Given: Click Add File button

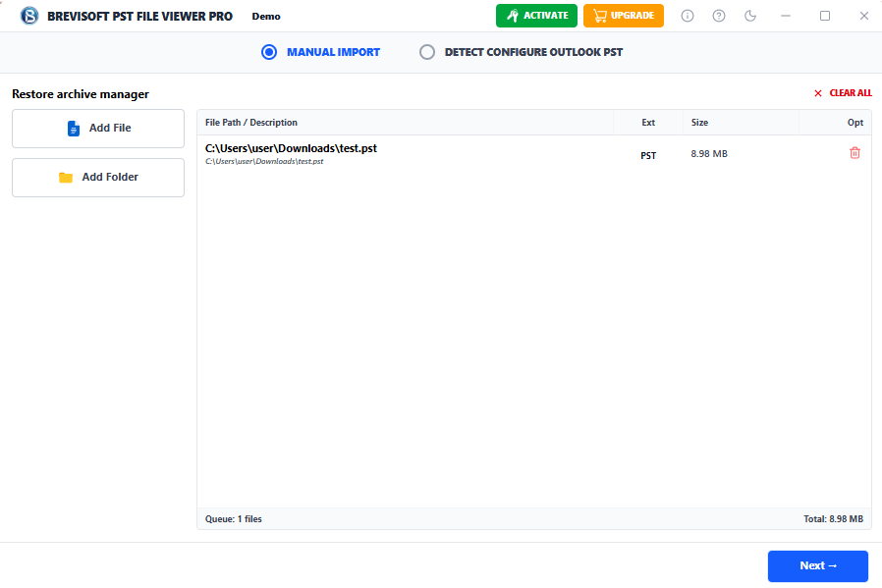Looking at the screenshot, I should coord(98,129).
